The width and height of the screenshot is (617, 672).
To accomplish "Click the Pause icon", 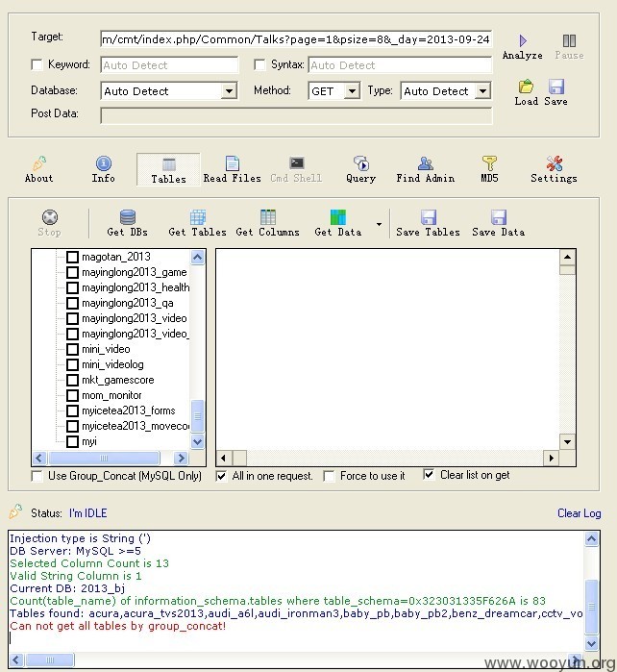I will [569, 40].
